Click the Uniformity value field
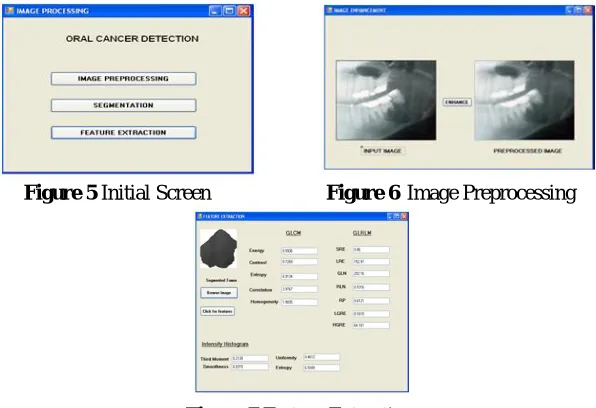Image resolution: width=596 pixels, height=408 pixels. pyautogui.click(x=322, y=357)
